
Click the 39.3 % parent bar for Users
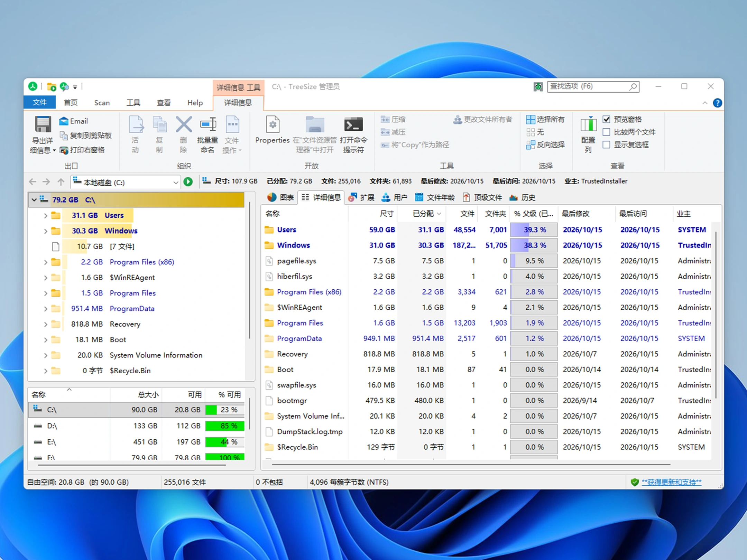click(534, 230)
